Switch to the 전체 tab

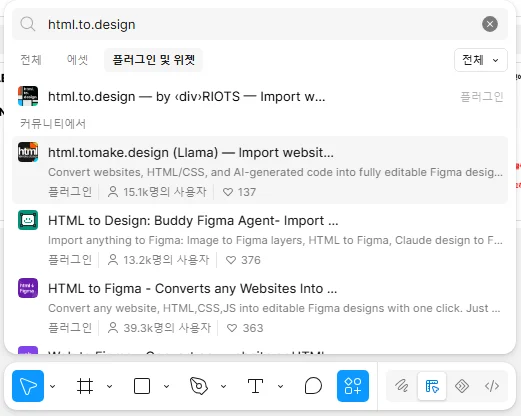[31, 60]
